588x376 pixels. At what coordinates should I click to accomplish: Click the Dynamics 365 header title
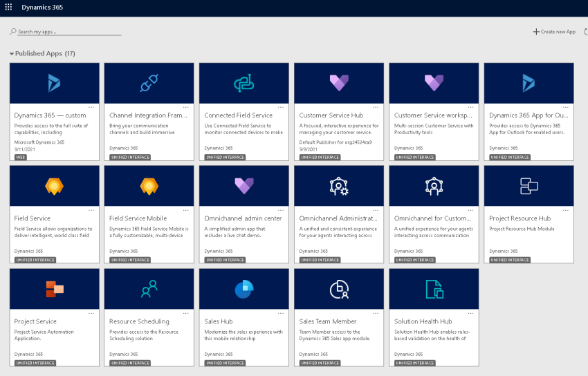tap(42, 8)
